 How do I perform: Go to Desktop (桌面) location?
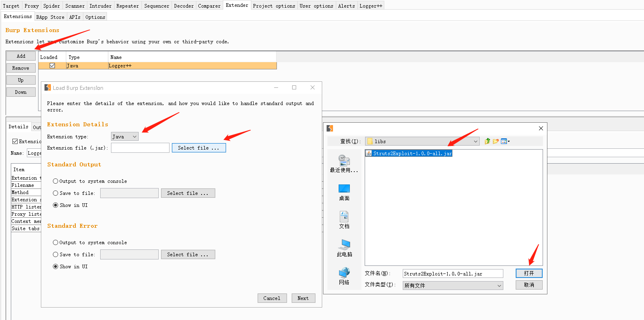click(x=344, y=192)
